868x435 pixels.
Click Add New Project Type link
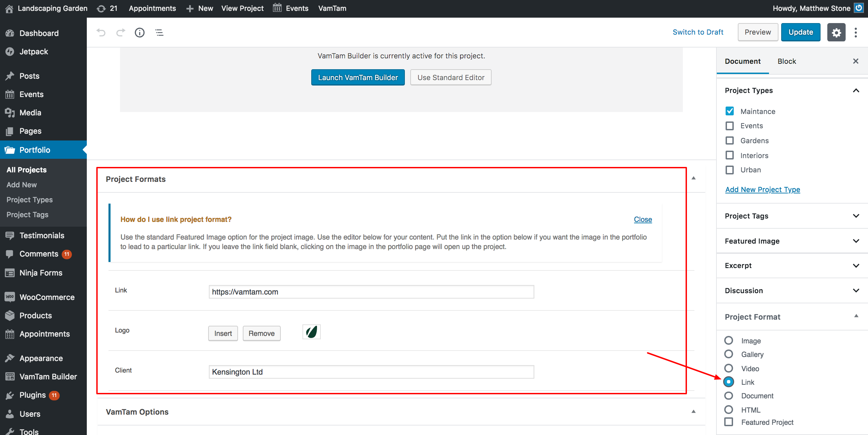763,189
